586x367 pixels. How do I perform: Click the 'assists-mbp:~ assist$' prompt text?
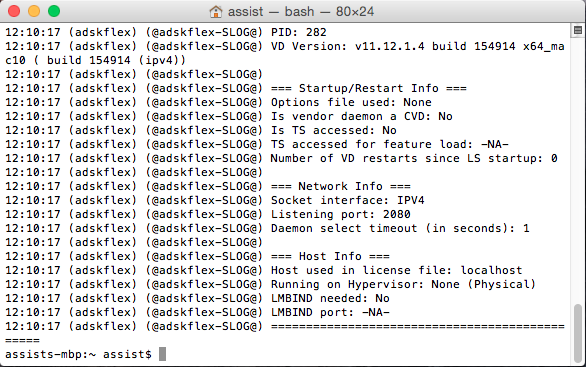tap(78, 354)
